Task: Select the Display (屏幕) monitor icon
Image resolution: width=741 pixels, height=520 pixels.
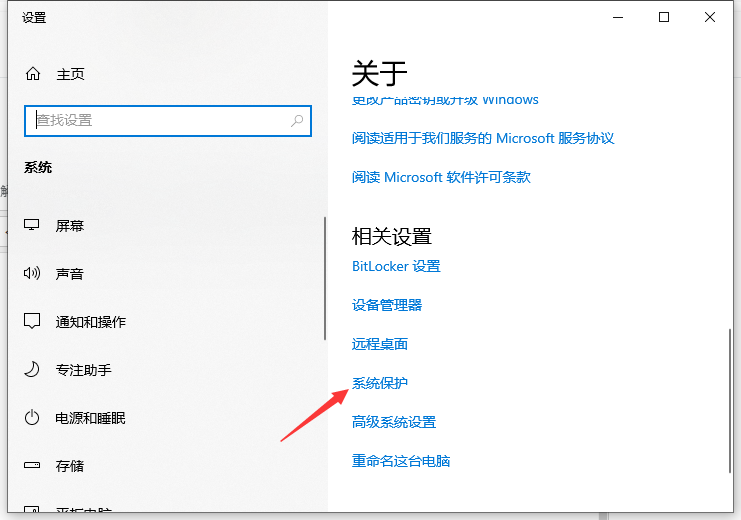Action: click(x=33, y=226)
